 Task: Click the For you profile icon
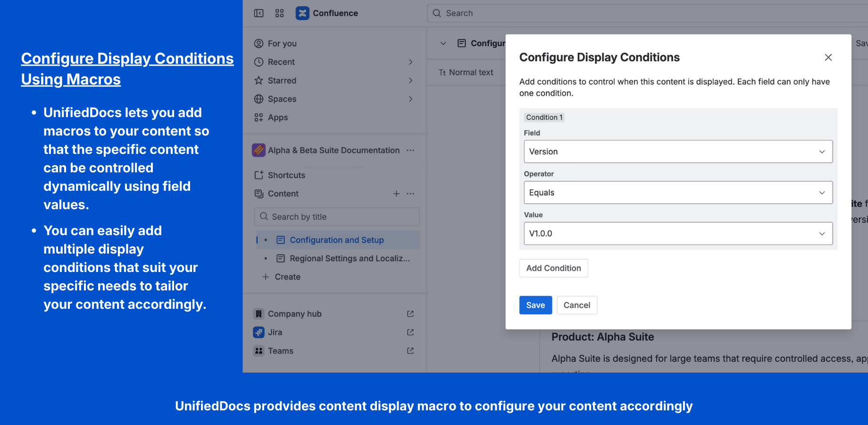point(259,43)
